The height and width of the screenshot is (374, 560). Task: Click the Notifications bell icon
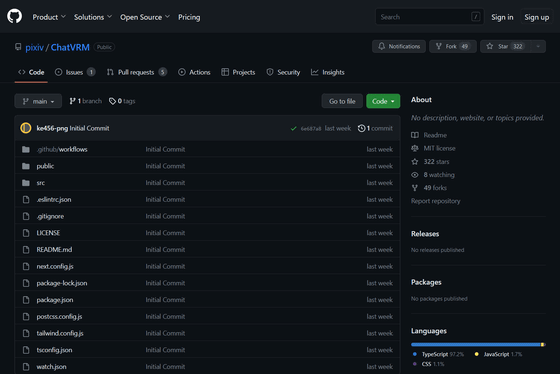tap(381, 46)
